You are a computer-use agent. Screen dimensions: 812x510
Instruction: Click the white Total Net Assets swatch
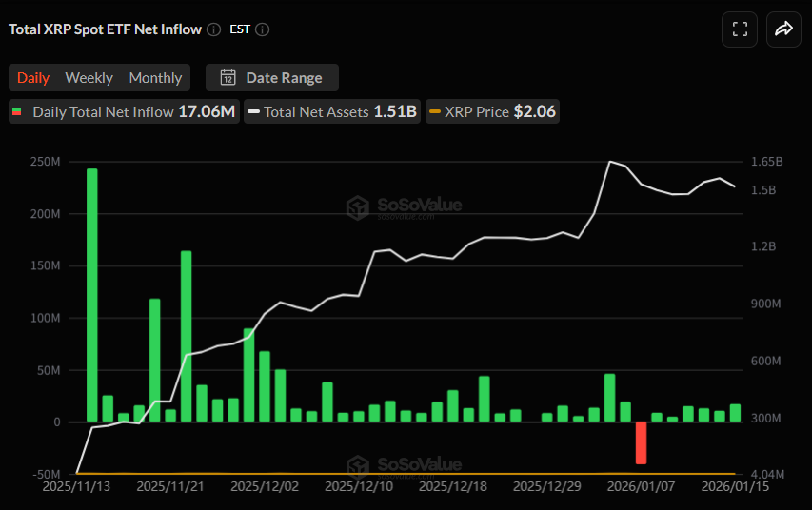pyautogui.click(x=253, y=112)
